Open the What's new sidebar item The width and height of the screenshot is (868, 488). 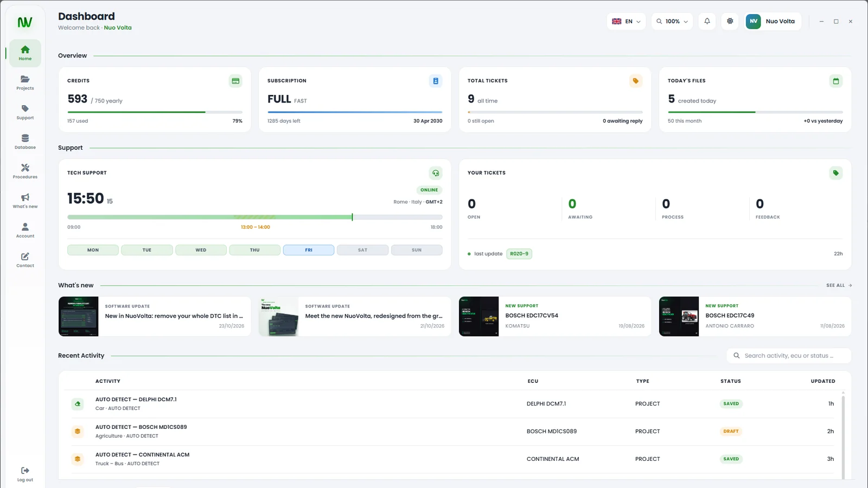pos(25,201)
